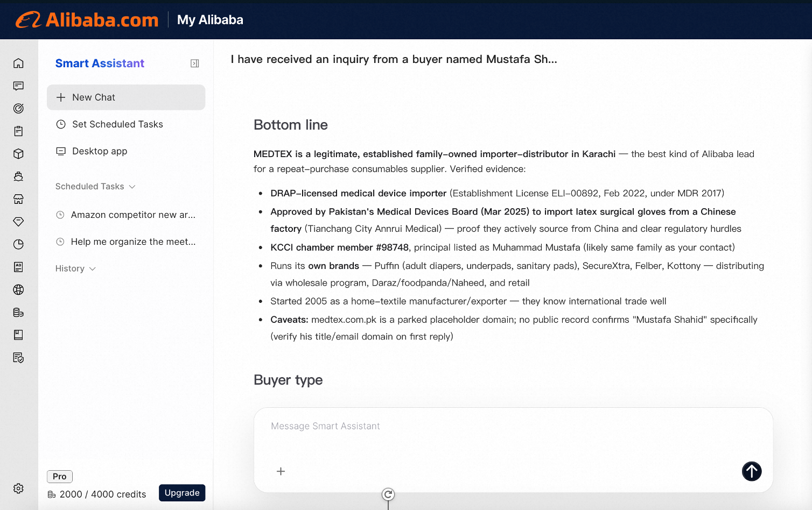The width and height of the screenshot is (812, 510).
Task: Click the Started 2005 as a home-textile manufacturer bullet
Action: 468,301
